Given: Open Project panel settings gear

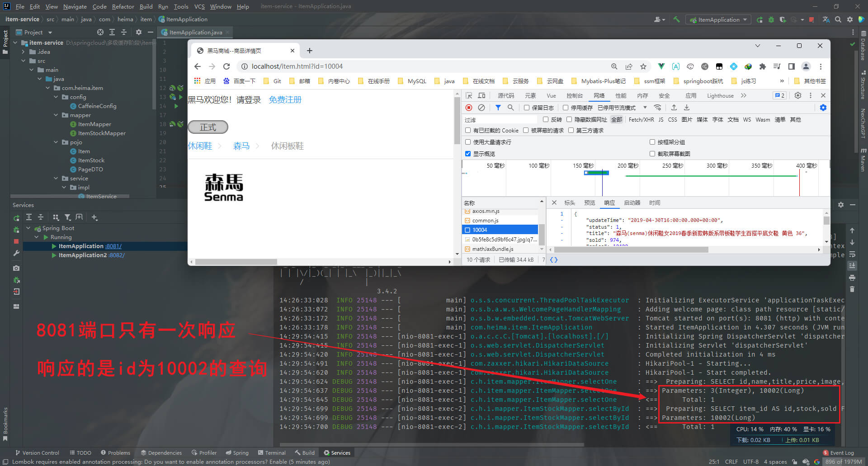Looking at the screenshot, I should tap(139, 32).
